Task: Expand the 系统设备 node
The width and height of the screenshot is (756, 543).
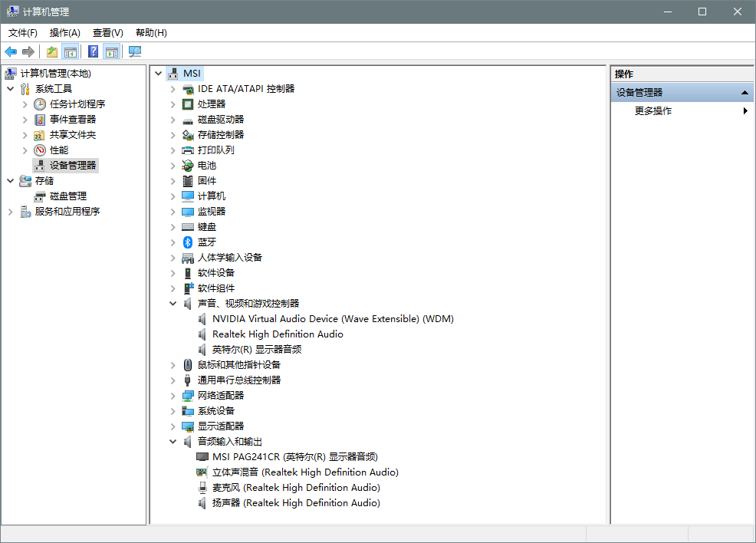Action: 173,411
